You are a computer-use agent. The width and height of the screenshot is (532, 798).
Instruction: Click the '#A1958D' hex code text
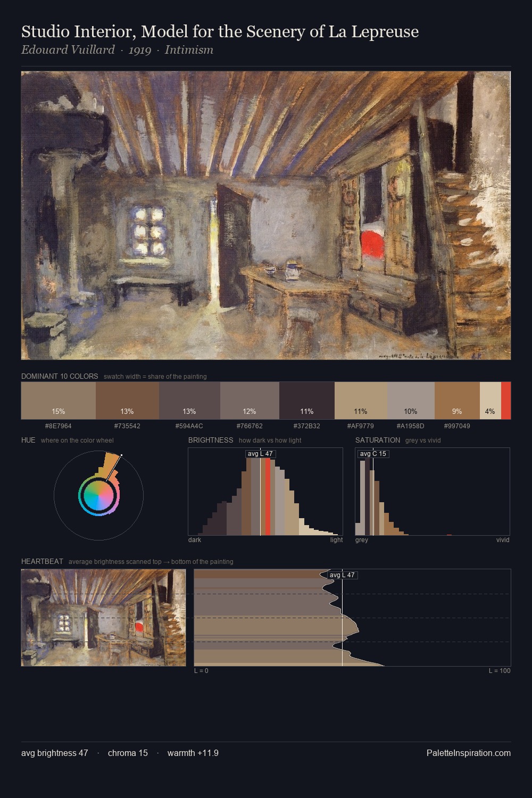pyautogui.click(x=411, y=426)
